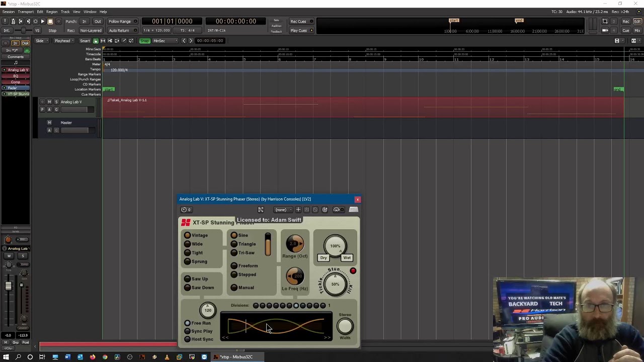This screenshot has width=644, height=362.
Task: Select the Grab (hand) tool
Action: 96,41
